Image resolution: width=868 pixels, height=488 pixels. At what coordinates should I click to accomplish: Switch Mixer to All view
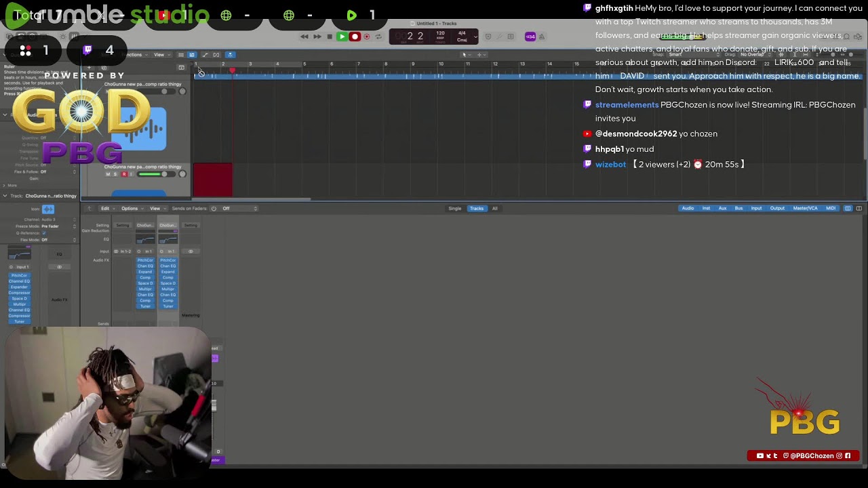point(494,209)
